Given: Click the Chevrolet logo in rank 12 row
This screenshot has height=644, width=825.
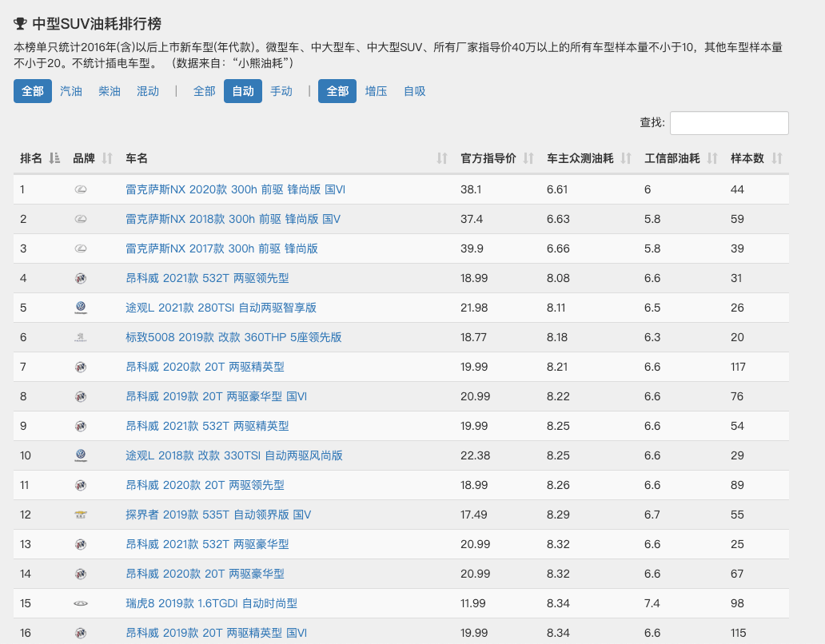Looking at the screenshot, I should (x=81, y=515).
